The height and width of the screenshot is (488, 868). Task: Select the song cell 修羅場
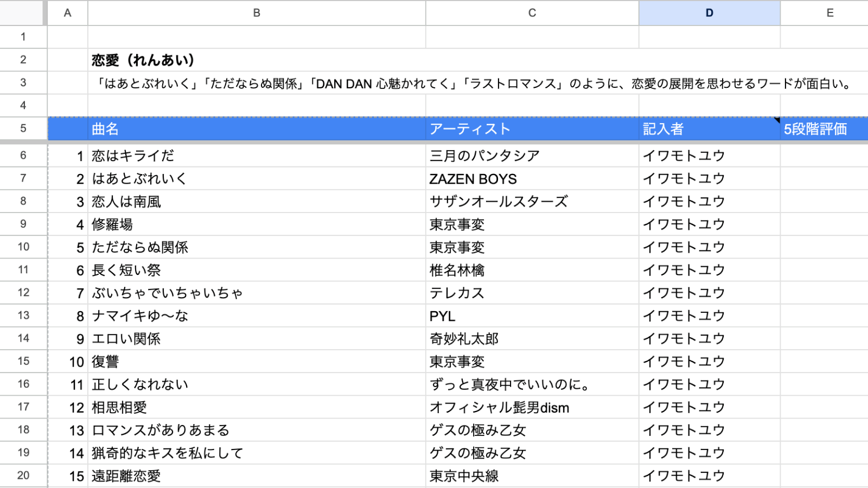coord(257,224)
